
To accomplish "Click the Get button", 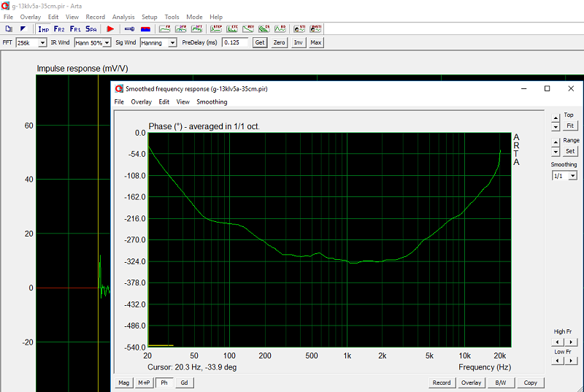I will 260,42.
